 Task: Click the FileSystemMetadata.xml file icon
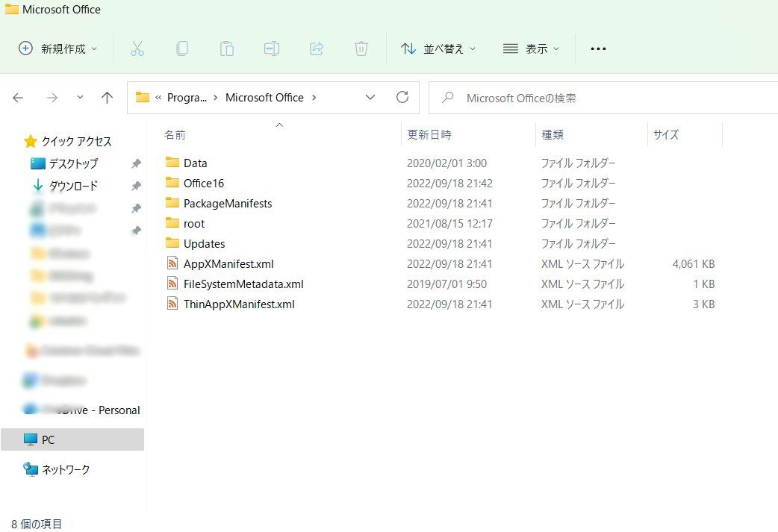coord(172,284)
